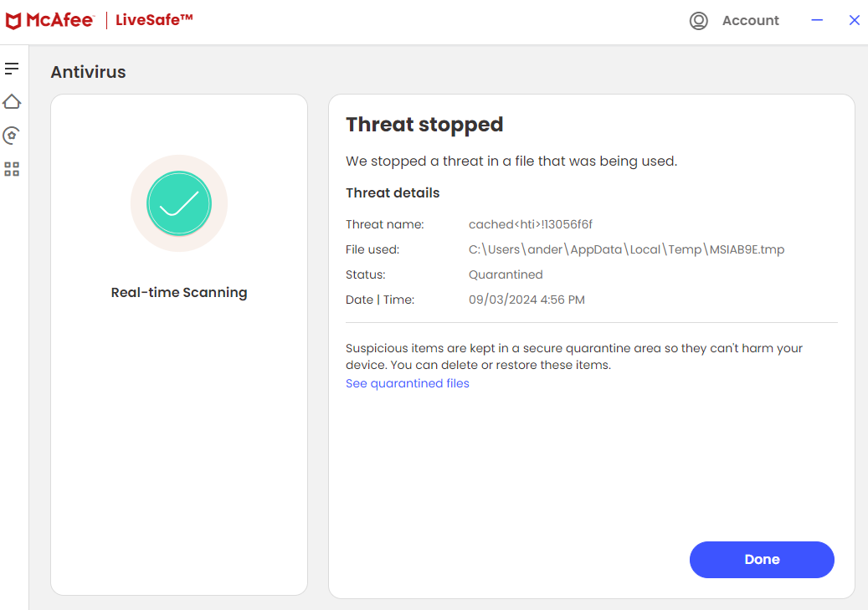This screenshot has height=610, width=868.
Task: Click the Real-time Scanning card title
Action: (x=178, y=292)
